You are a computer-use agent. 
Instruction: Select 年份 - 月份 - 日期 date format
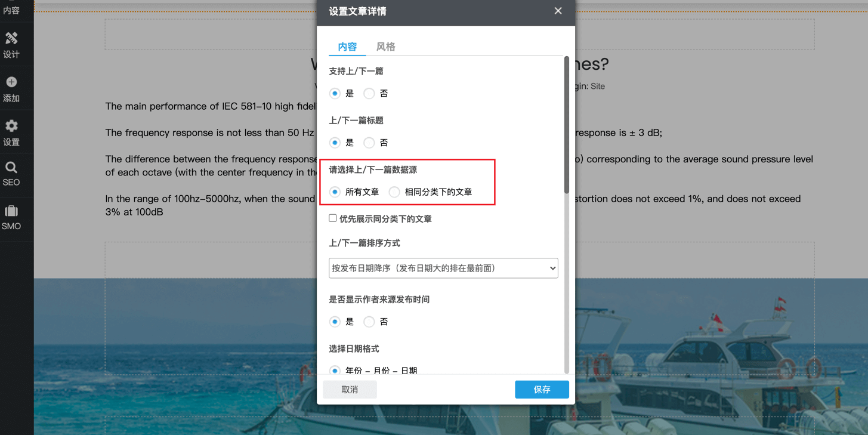pyautogui.click(x=335, y=371)
